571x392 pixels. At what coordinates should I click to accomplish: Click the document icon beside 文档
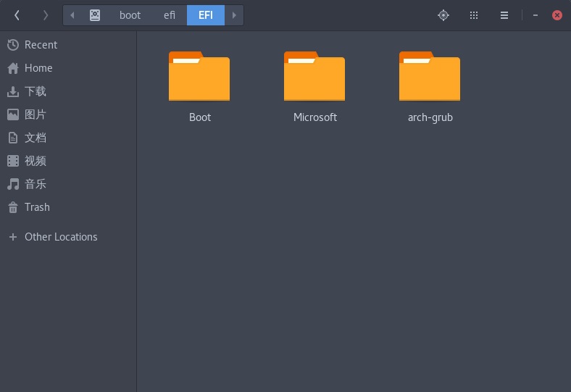[x=13, y=138]
